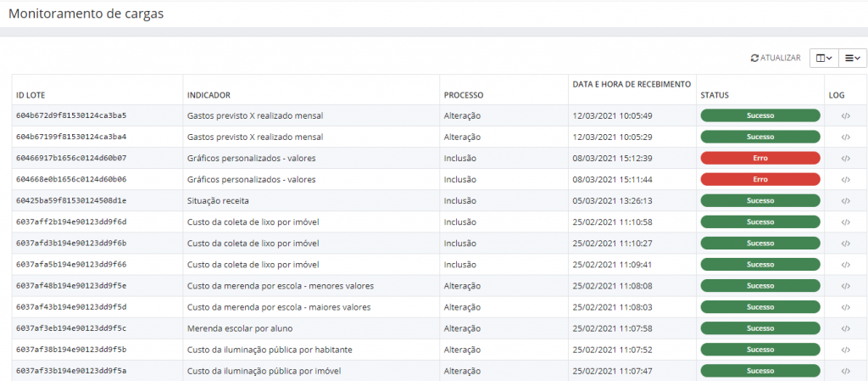Sort table by INDICADOR column

click(x=209, y=95)
